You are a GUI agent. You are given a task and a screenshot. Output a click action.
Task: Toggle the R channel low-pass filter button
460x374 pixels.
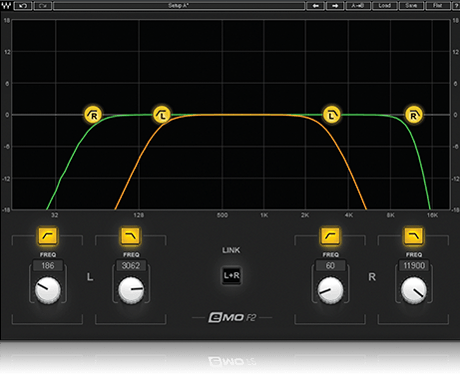coord(413,236)
